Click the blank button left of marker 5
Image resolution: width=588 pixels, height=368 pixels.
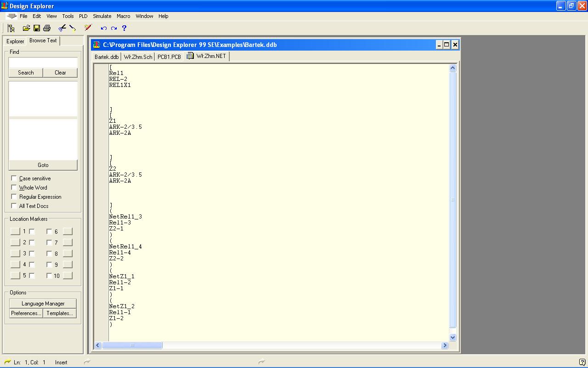[x=15, y=276]
